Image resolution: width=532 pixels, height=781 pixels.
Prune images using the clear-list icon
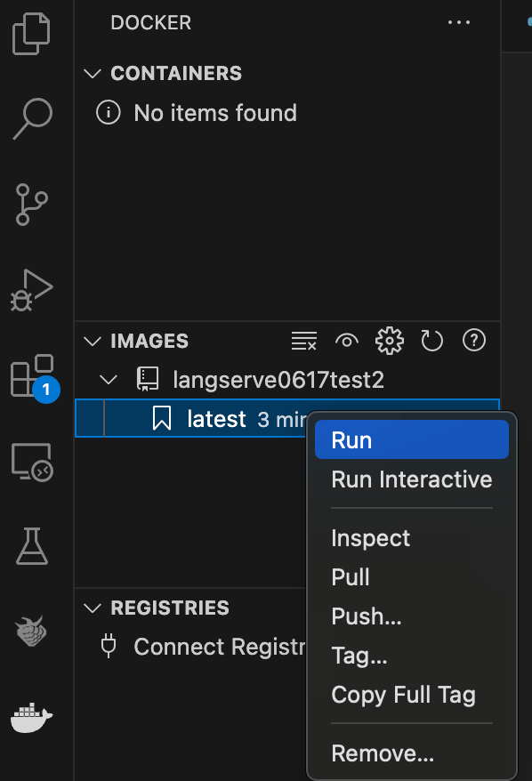(304, 342)
